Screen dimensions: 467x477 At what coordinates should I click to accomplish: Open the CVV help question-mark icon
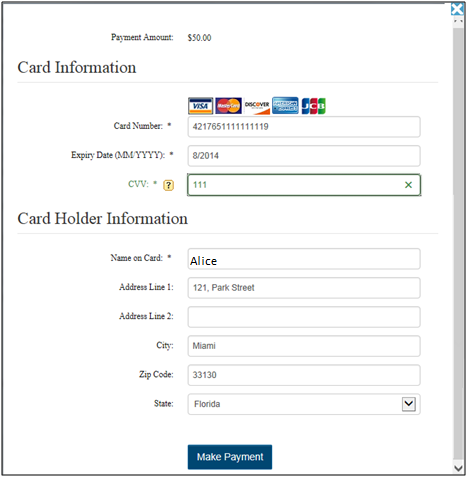click(168, 185)
